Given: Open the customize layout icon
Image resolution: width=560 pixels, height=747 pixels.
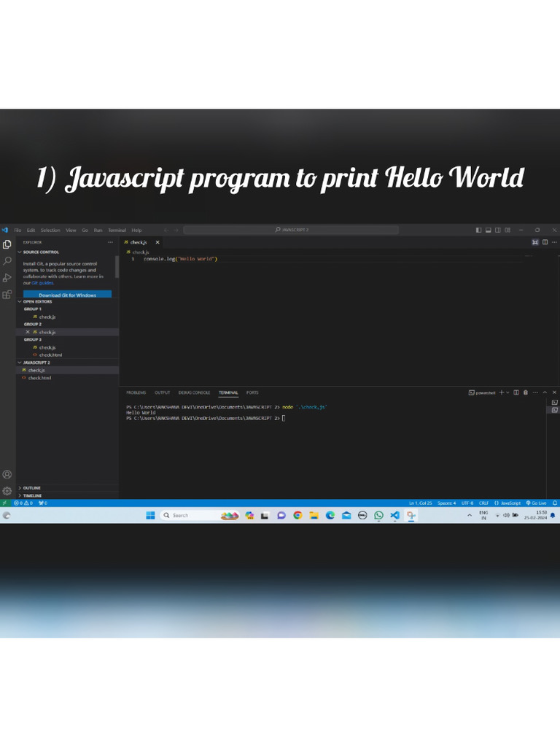Looking at the screenshot, I should coord(507,230).
